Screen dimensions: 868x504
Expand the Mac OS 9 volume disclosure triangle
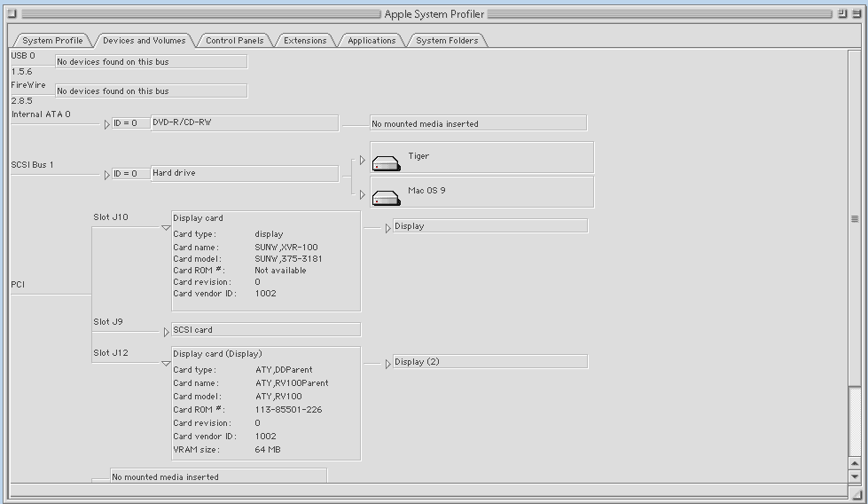[362, 194]
